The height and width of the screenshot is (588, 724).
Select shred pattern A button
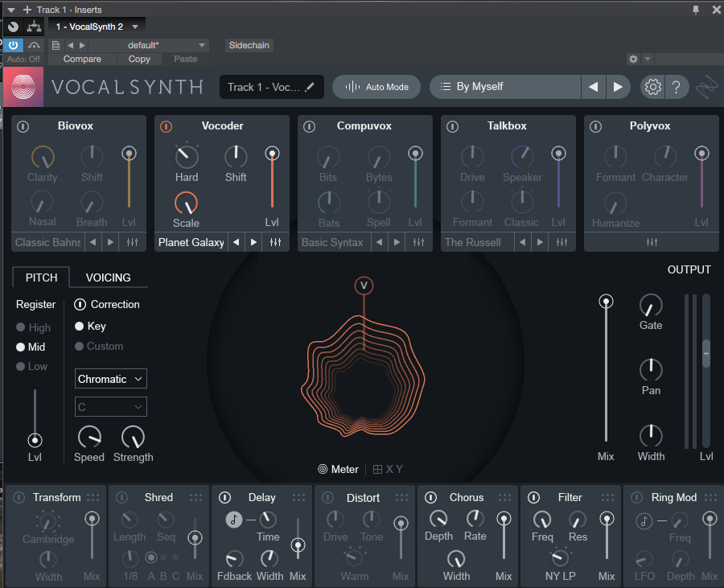tap(151, 557)
